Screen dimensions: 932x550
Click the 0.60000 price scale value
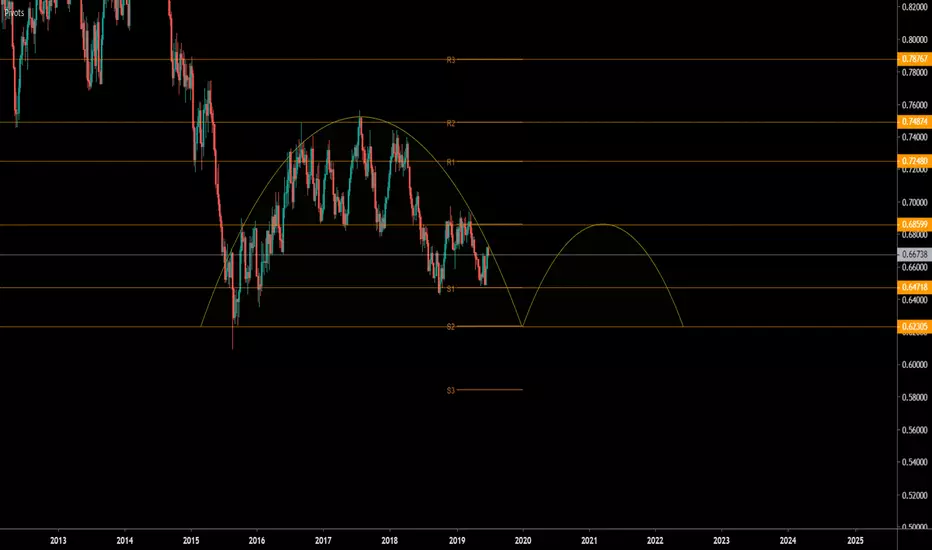915,364
